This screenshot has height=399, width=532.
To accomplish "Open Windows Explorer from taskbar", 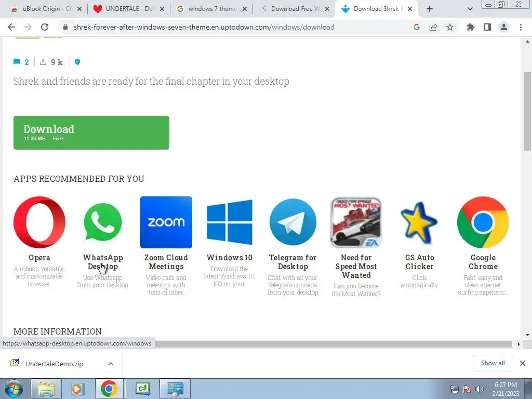I will coord(46,389).
